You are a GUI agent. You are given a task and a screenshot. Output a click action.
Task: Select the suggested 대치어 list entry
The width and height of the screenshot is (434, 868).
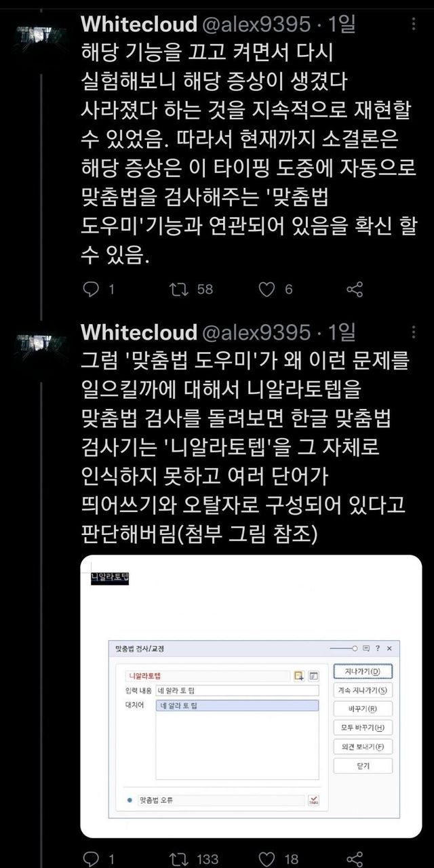point(237,706)
